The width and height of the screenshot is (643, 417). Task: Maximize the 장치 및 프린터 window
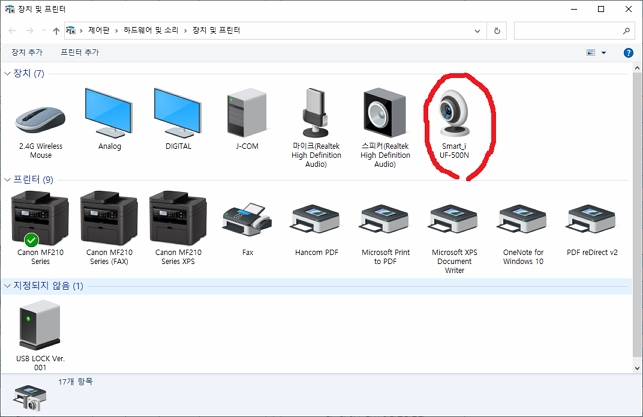pyautogui.click(x=601, y=9)
